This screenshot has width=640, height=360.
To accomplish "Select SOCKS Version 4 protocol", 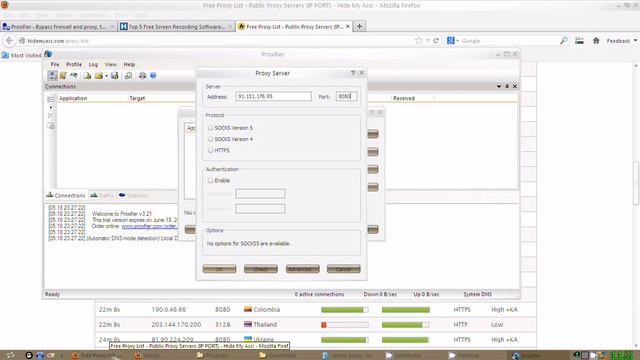I will 211,139.
